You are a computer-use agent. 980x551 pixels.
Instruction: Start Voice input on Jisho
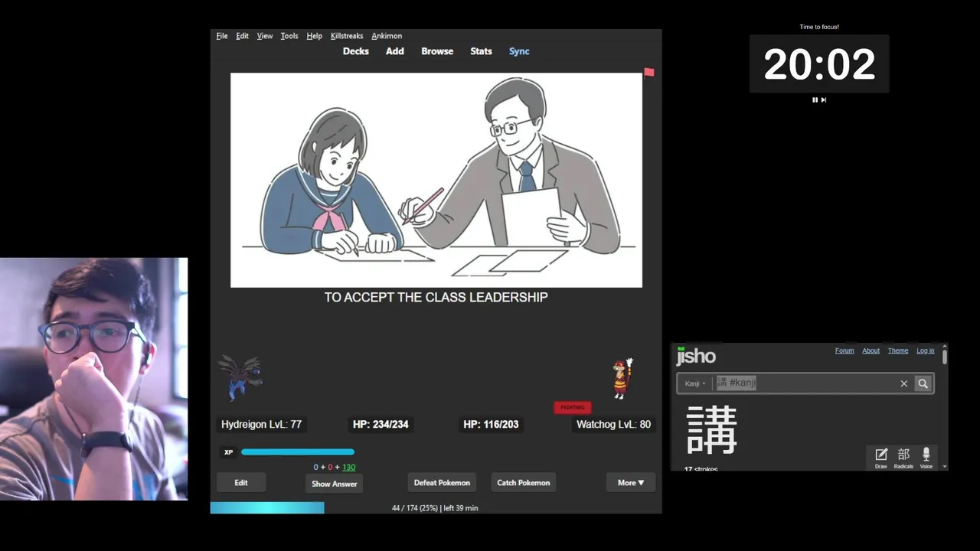click(926, 458)
